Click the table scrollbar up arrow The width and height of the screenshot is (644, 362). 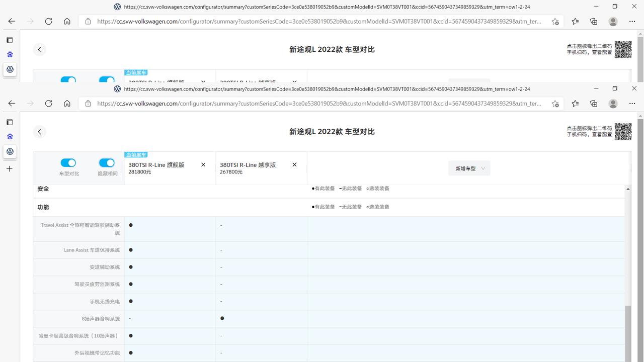pyautogui.click(x=628, y=189)
